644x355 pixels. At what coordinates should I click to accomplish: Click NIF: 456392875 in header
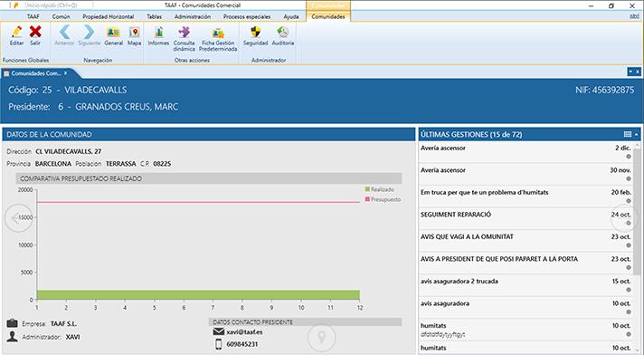[604, 90]
